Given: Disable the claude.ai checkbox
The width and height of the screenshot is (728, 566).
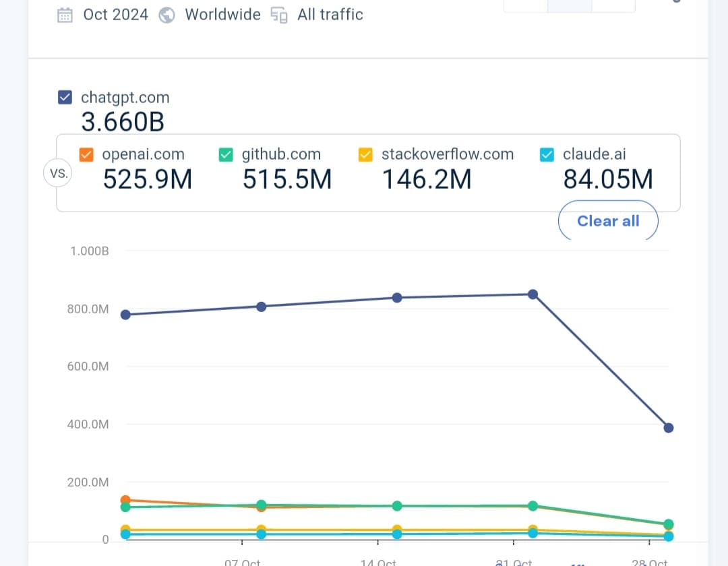Looking at the screenshot, I should point(547,155).
